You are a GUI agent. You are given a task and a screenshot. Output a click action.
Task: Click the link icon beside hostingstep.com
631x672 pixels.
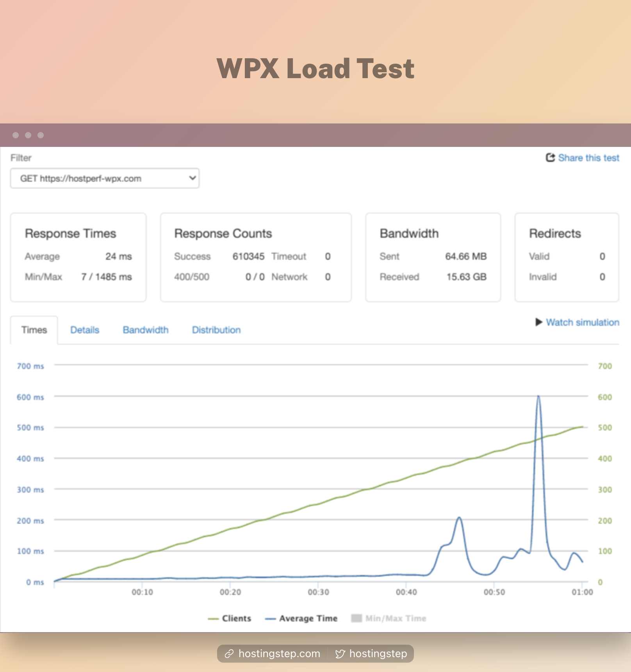[x=229, y=654]
